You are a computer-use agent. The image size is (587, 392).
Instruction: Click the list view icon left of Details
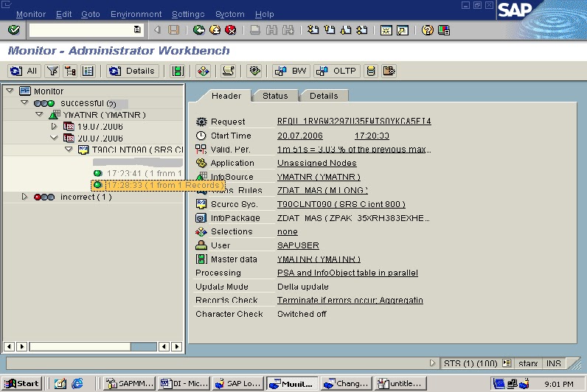coord(88,71)
